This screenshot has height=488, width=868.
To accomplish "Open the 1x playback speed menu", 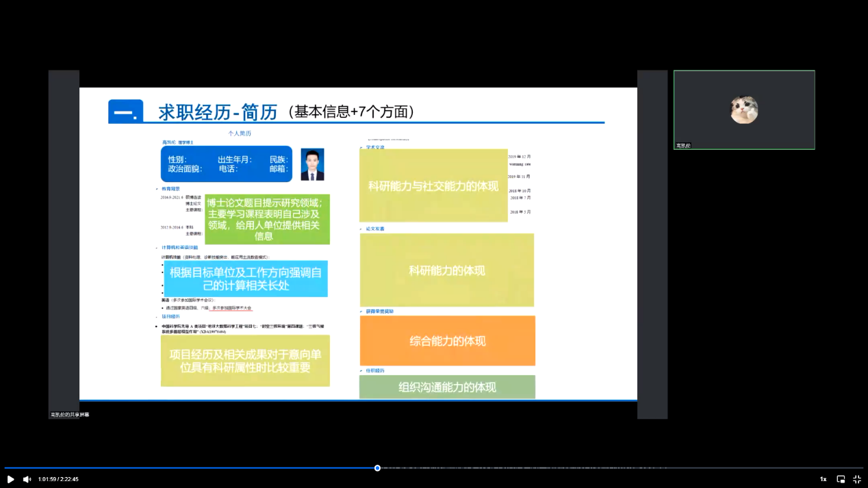I will pyautogui.click(x=823, y=479).
